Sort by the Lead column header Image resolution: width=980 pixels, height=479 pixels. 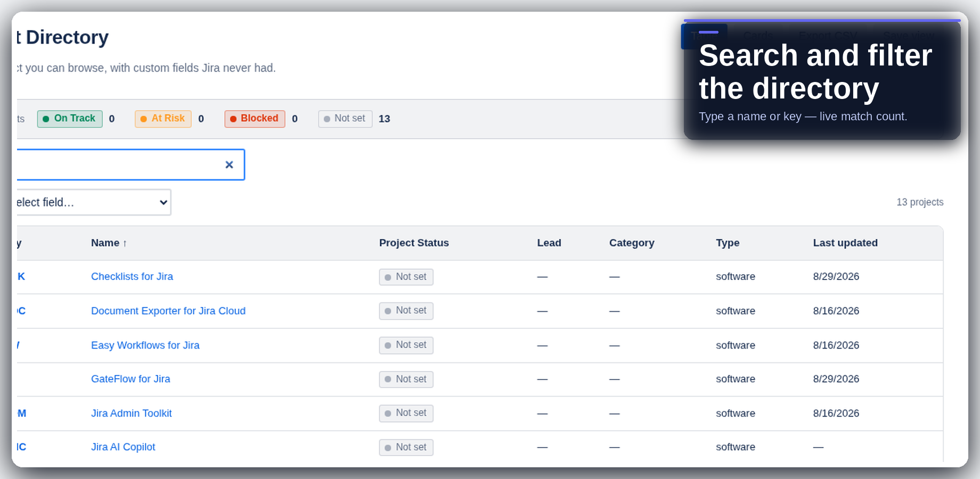point(549,243)
